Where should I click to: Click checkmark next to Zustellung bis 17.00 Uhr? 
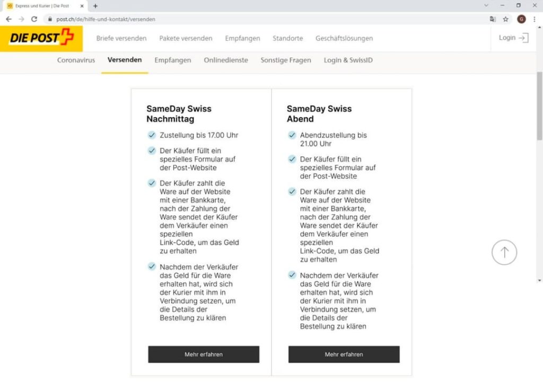click(x=152, y=135)
